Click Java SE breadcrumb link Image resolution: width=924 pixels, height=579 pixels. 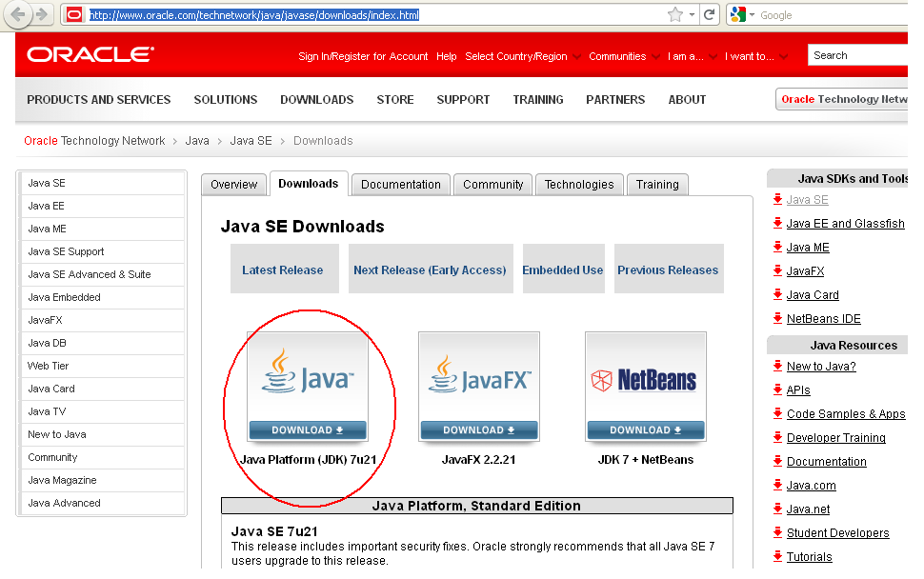(x=251, y=141)
